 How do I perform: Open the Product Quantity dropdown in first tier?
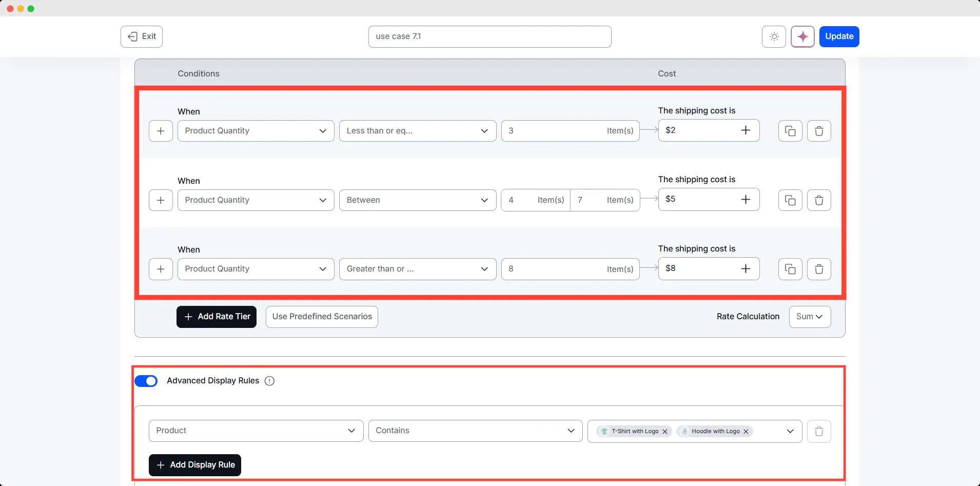255,130
